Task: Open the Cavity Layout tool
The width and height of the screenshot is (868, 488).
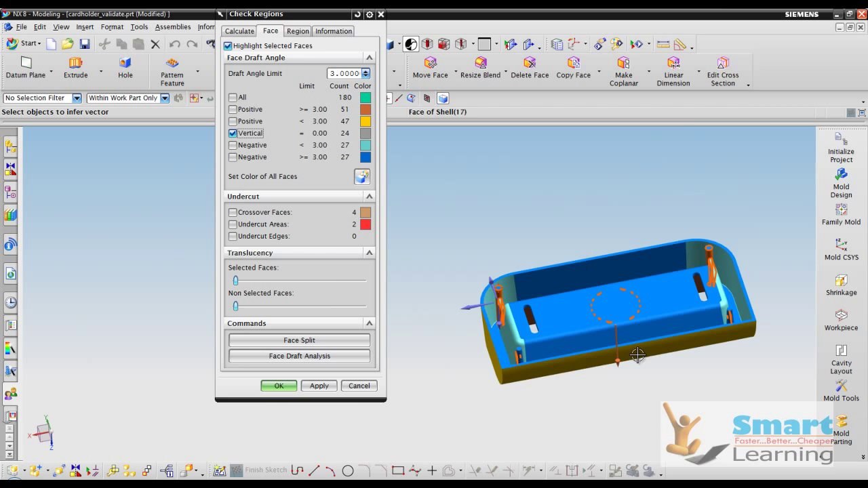Action: tap(841, 359)
